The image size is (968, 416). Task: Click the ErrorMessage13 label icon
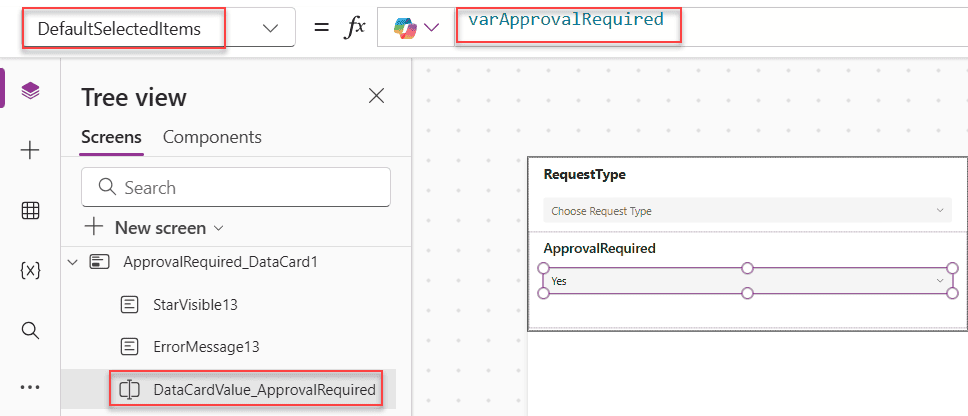pyautogui.click(x=130, y=347)
